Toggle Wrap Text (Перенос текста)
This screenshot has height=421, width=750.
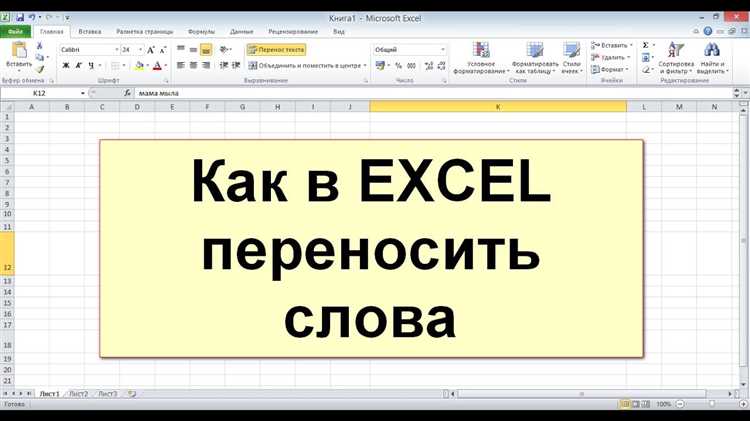point(276,49)
